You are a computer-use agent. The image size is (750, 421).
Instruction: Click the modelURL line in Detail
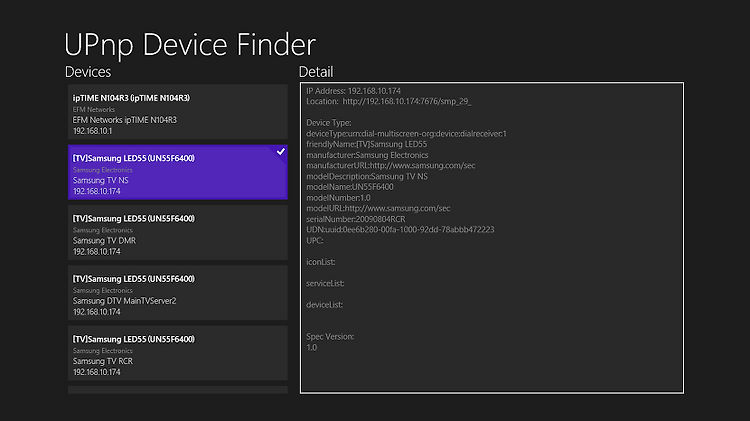point(378,209)
